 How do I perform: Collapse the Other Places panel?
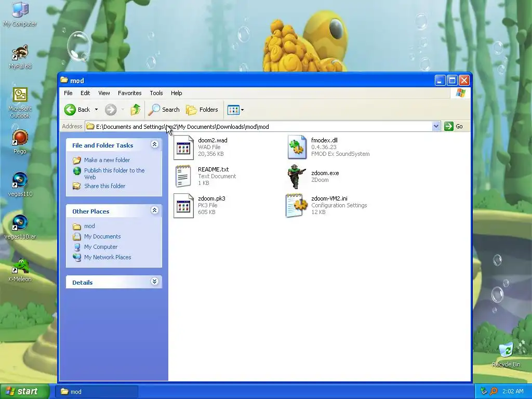click(154, 210)
